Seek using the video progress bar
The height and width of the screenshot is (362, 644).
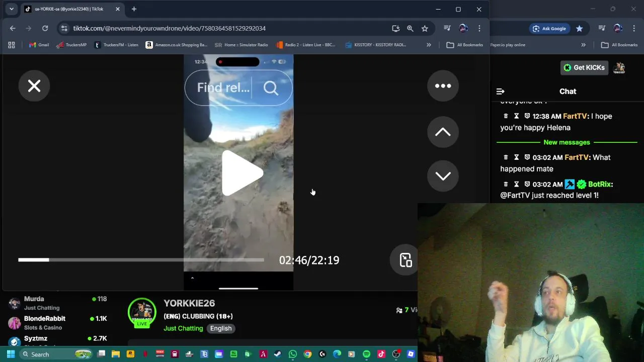pyautogui.click(x=141, y=260)
